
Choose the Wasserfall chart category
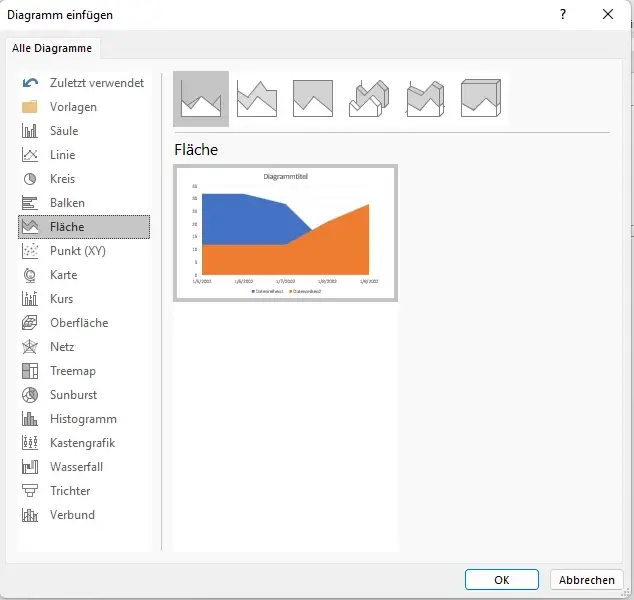tap(76, 467)
